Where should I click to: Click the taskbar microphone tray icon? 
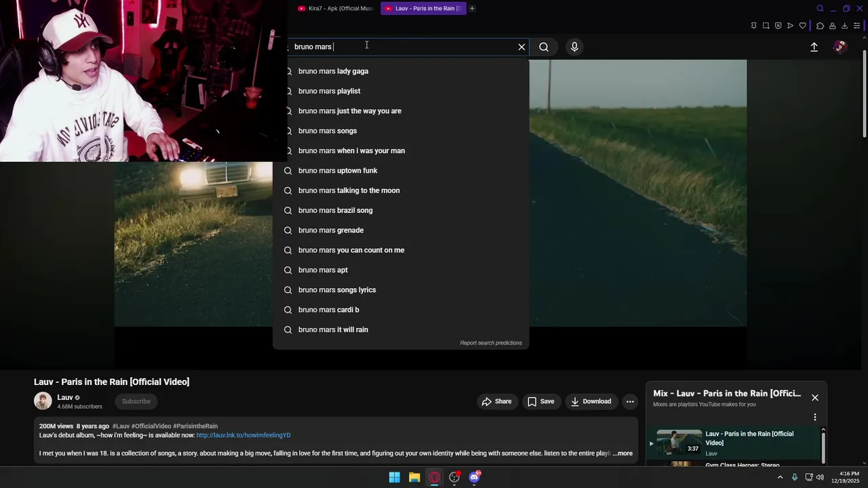tap(795, 477)
